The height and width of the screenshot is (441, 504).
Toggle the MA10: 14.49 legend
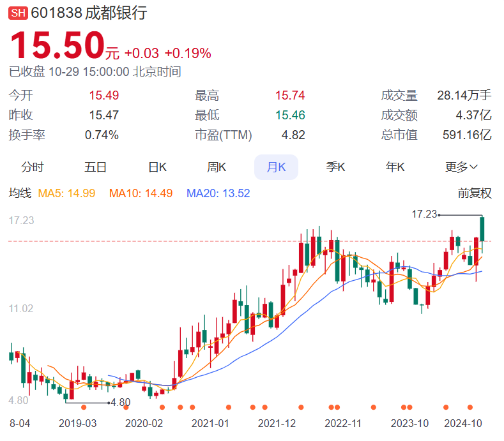pos(141,193)
